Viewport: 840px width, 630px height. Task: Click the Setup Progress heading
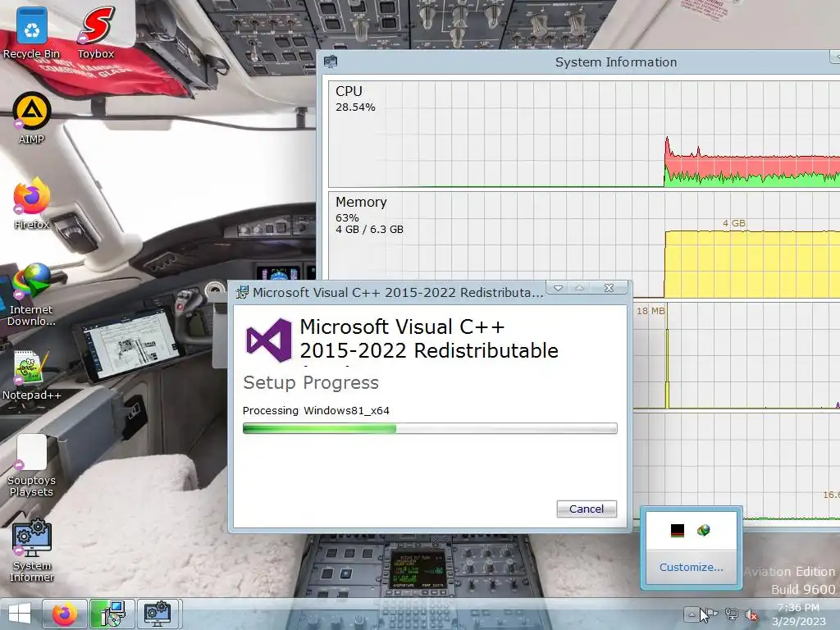311,382
